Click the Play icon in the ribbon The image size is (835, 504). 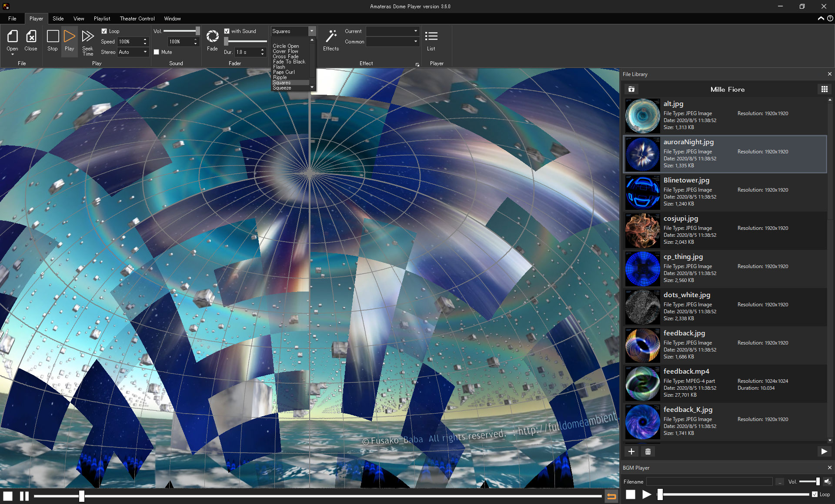pyautogui.click(x=69, y=36)
